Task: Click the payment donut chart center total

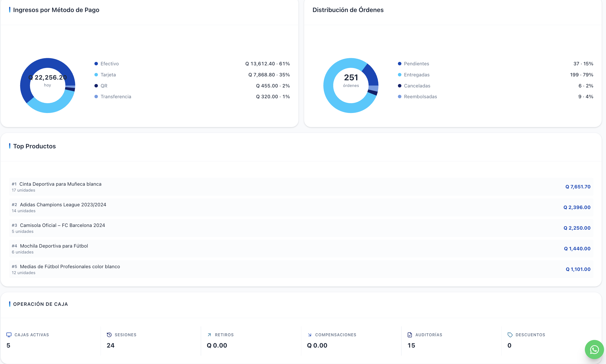Action: click(x=47, y=81)
